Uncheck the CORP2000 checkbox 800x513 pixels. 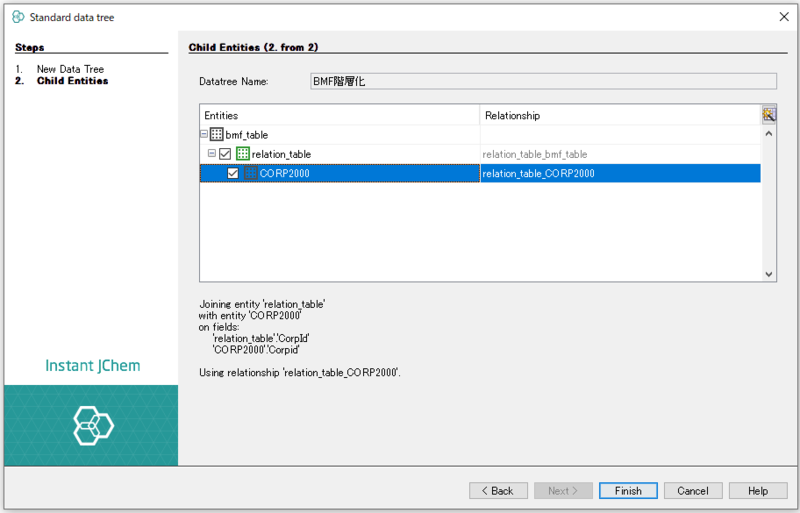point(233,173)
